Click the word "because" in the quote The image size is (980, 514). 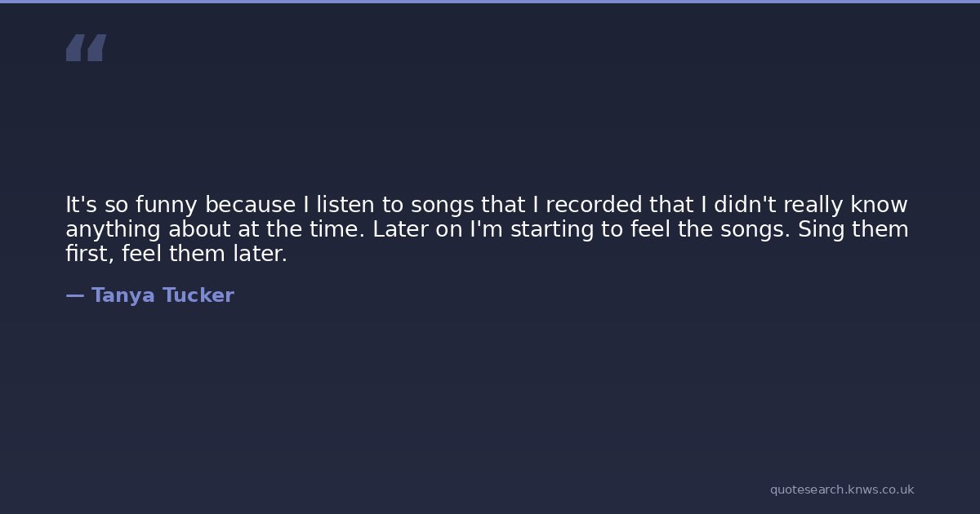pos(250,205)
